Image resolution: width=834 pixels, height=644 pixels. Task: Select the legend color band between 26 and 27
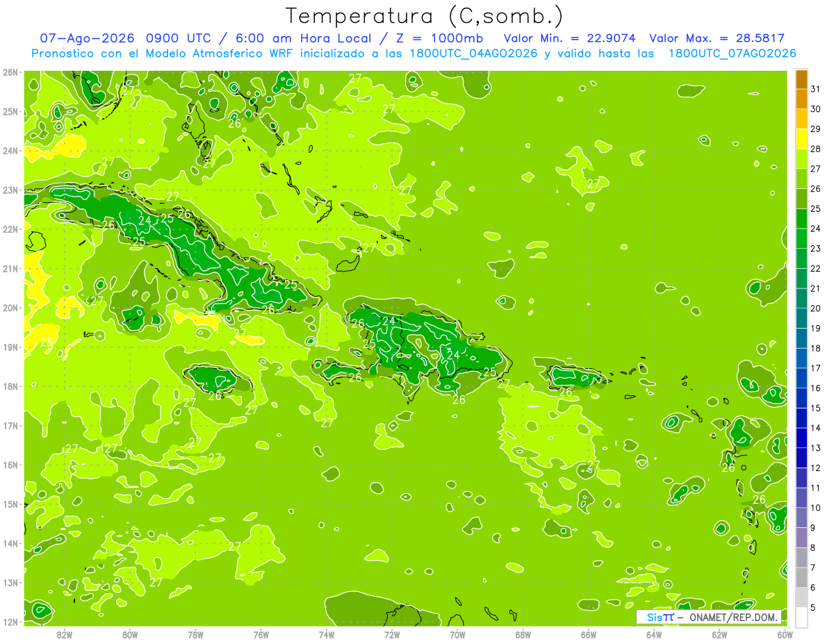tap(801, 179)
